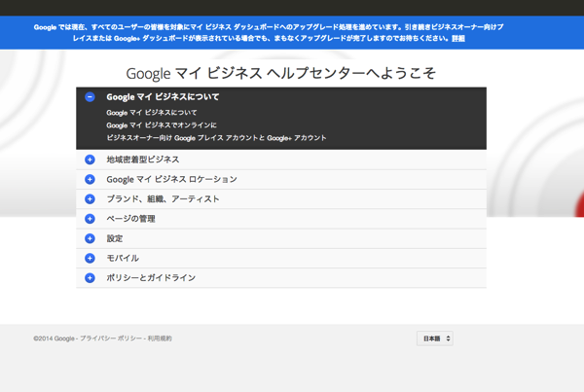Expand the plus icon beside ページの管理

click(x=90, y=219)
